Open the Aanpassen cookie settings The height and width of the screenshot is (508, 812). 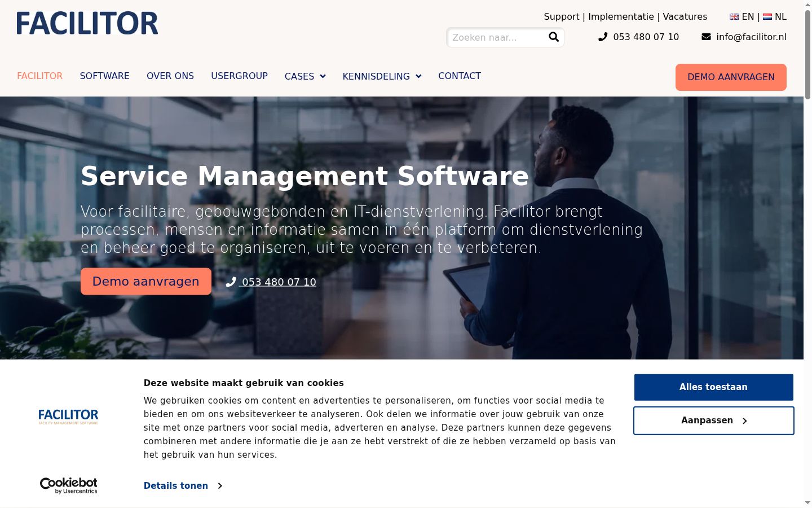point(714,421)
